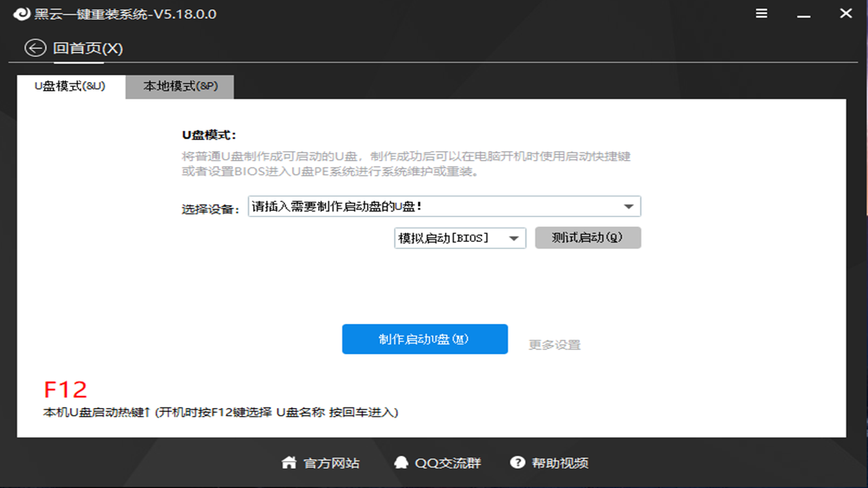
Task: Click the bell icon next to QQ交流群
Action: click(401, 462)
